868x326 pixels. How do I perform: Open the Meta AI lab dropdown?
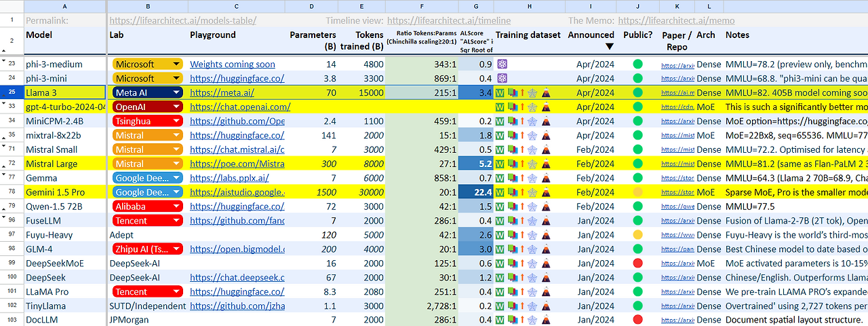point(177,92)
